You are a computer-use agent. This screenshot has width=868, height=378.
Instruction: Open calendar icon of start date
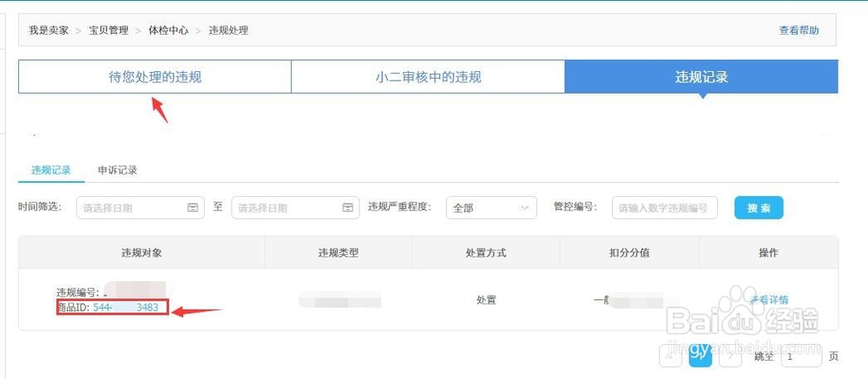(193, 208)
